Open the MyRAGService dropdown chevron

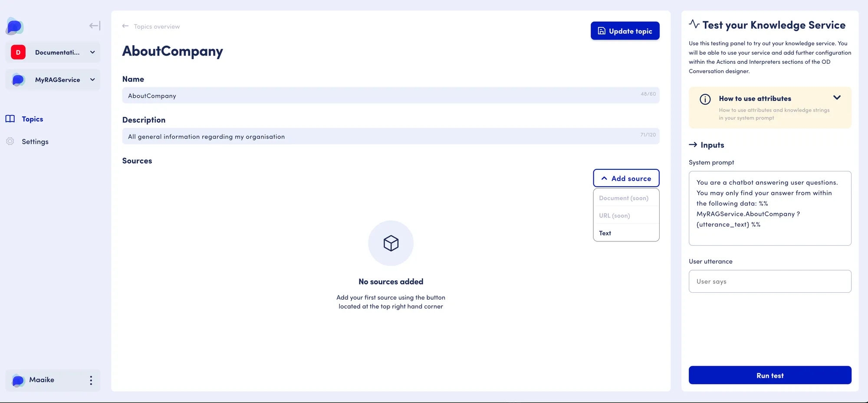tap(92, 79)
